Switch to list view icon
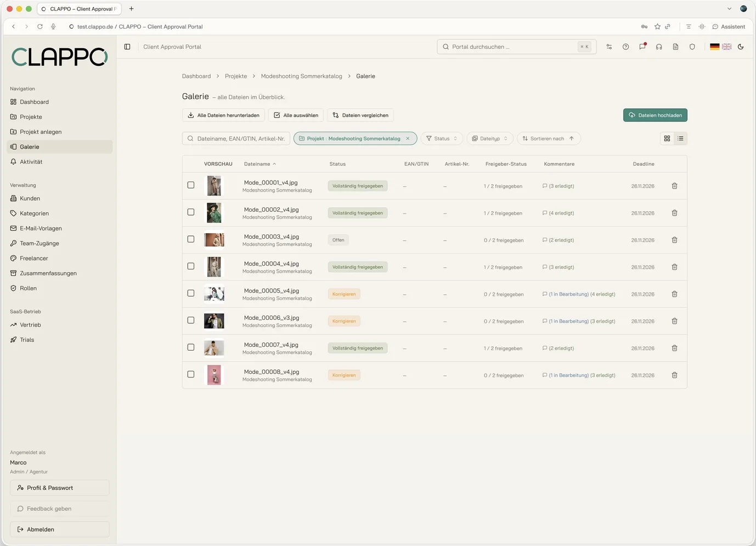This screenshot has height=546, width=756. tap(680, 139)
